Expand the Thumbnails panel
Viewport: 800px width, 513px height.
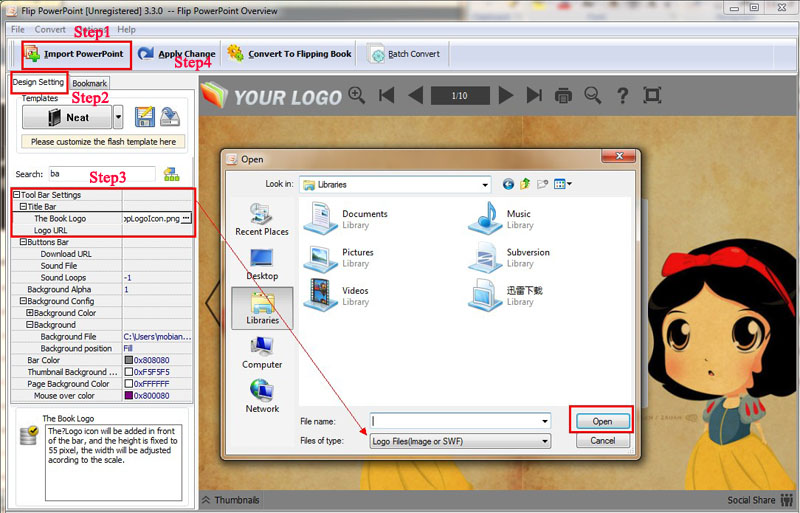tap(231, 500)
